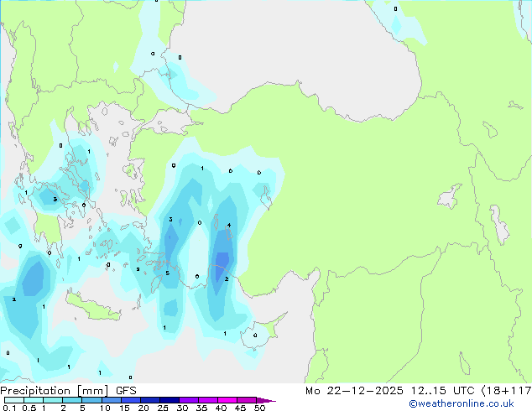Click Cyprus island on the map
The height and width of the screenshot is (411, 532).
pos(261,332)
